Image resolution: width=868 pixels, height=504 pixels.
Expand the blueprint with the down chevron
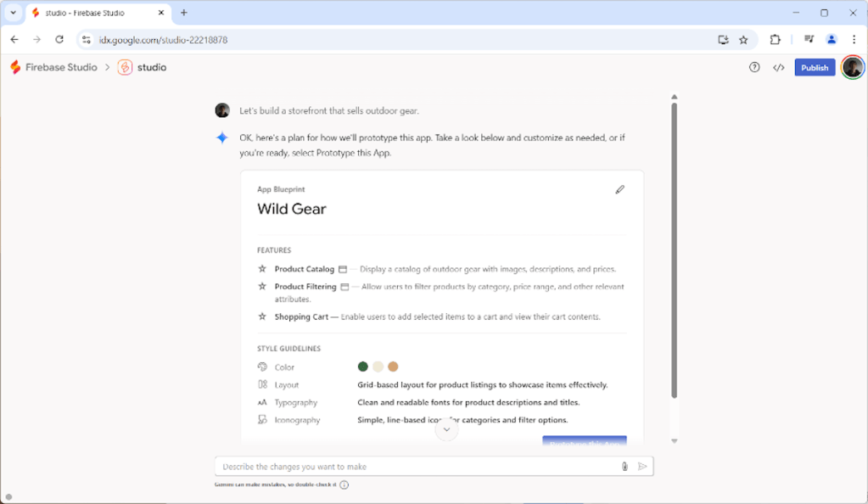[446, 430]
